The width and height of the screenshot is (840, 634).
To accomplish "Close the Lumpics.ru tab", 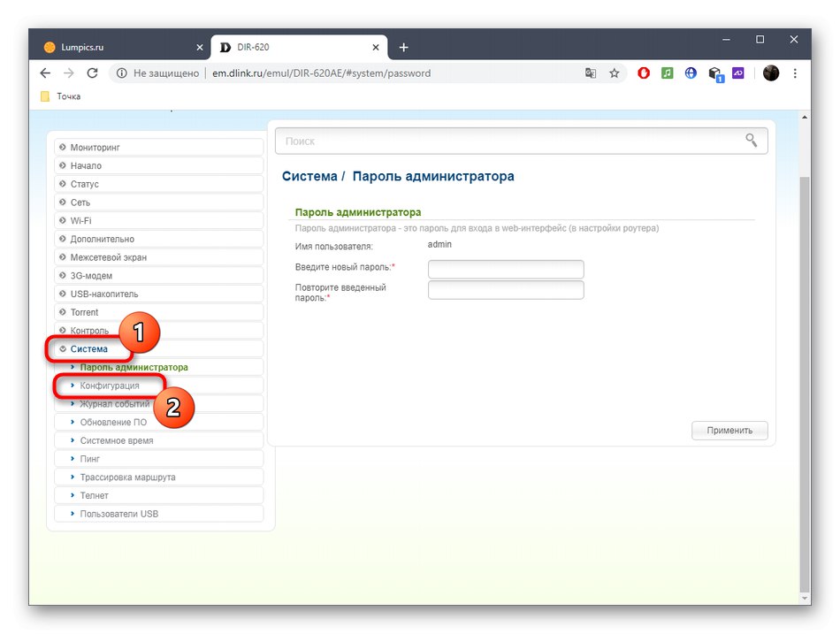I will click(x=200, y=47).
